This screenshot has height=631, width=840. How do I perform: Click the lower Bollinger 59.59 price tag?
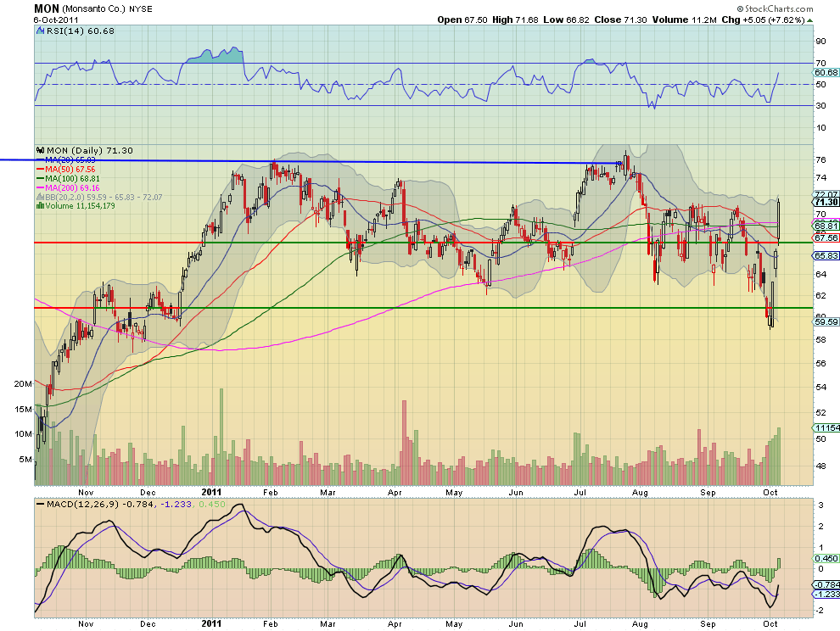(826, 322)
